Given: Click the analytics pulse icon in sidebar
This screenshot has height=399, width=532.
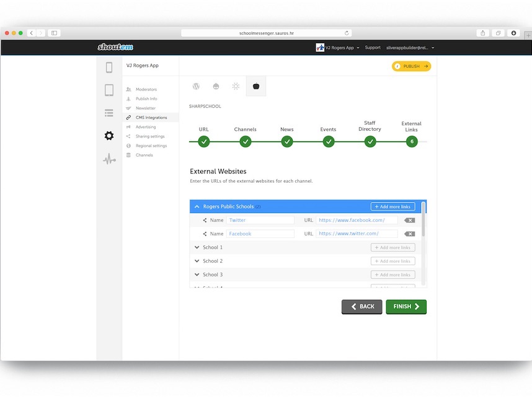Looking at the screenshot, I should 109,159.
